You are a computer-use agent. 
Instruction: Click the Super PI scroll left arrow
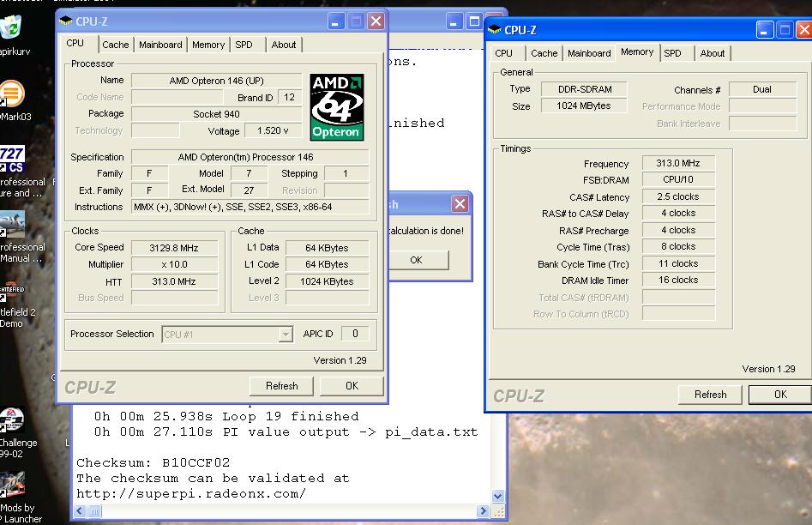[x=80, y=511]
